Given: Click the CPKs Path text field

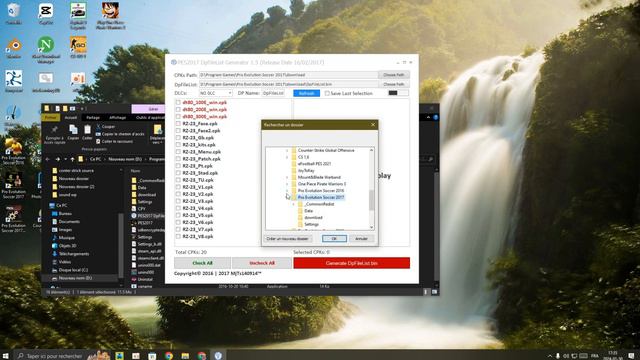Looking at the screenshot, I should pyautogui.click(x=288, y=75).
